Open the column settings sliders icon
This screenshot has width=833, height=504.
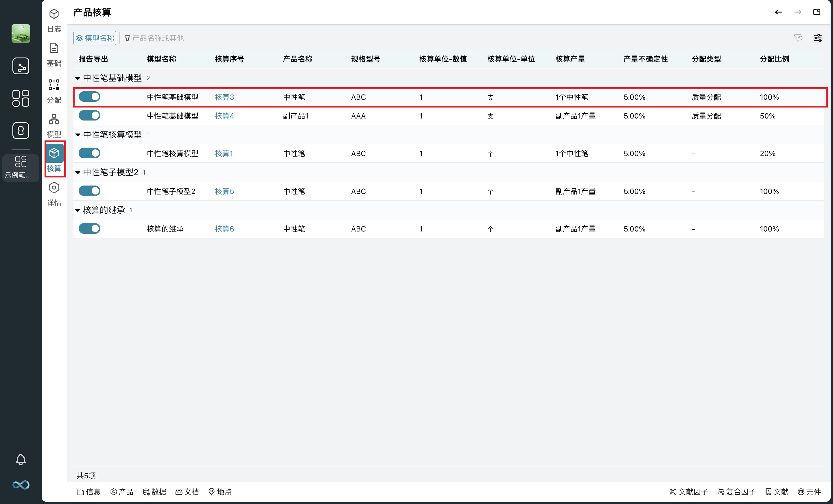pos(817,38)
